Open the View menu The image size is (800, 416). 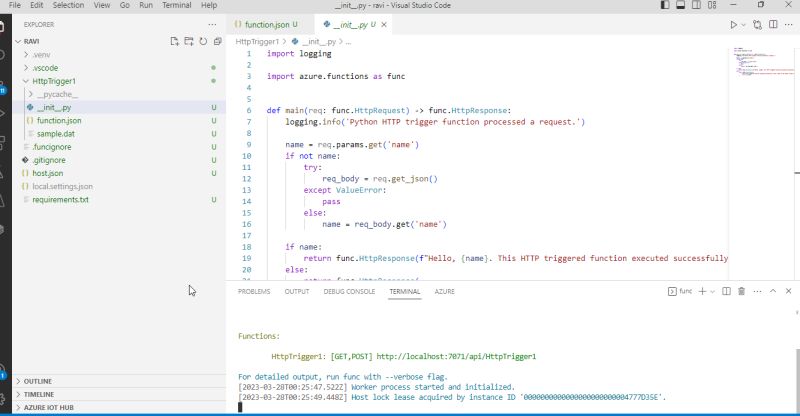(x=102, y=5)
